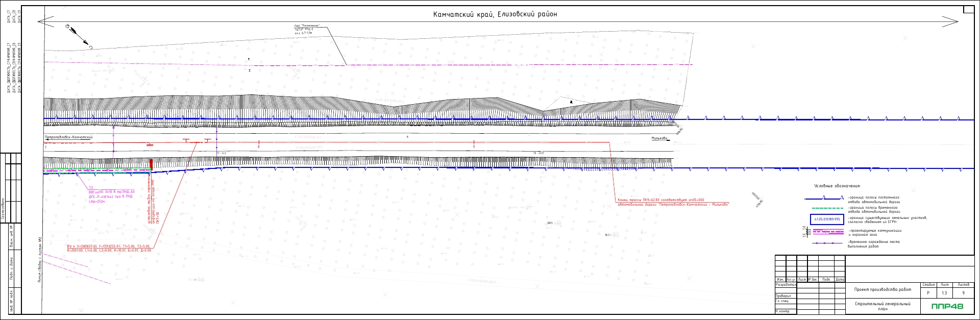
Task: Click the 'Проект производства работ' title block cell
Action: (x=883, y=289)
